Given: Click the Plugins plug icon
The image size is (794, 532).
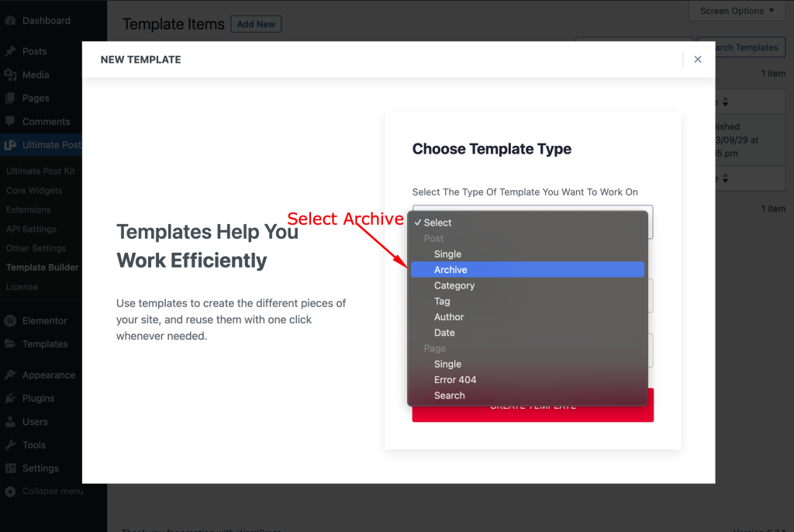Looking at the screenshot, I should [10, 399].
